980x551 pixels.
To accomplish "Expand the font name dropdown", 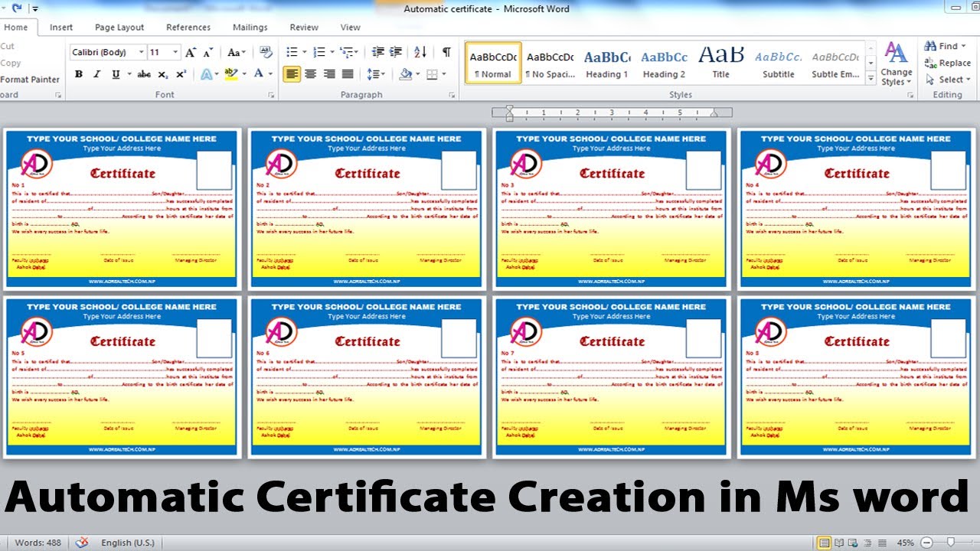I will click(x=141, y=52).
